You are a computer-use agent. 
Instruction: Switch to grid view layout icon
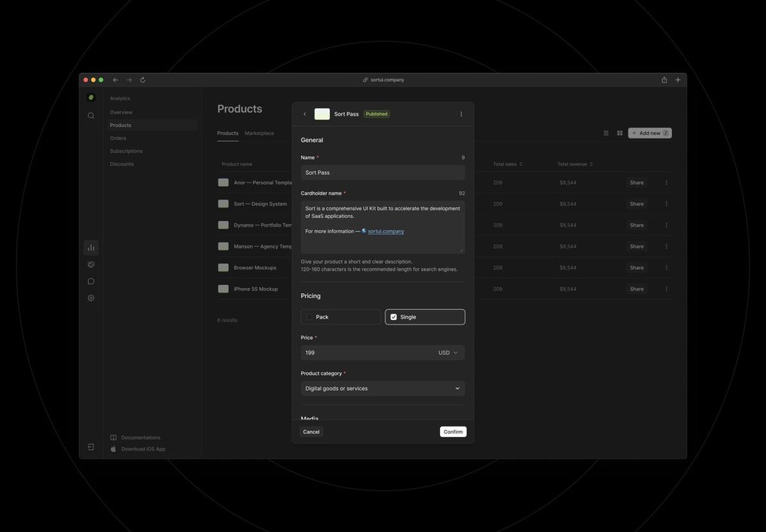point(619,133)
